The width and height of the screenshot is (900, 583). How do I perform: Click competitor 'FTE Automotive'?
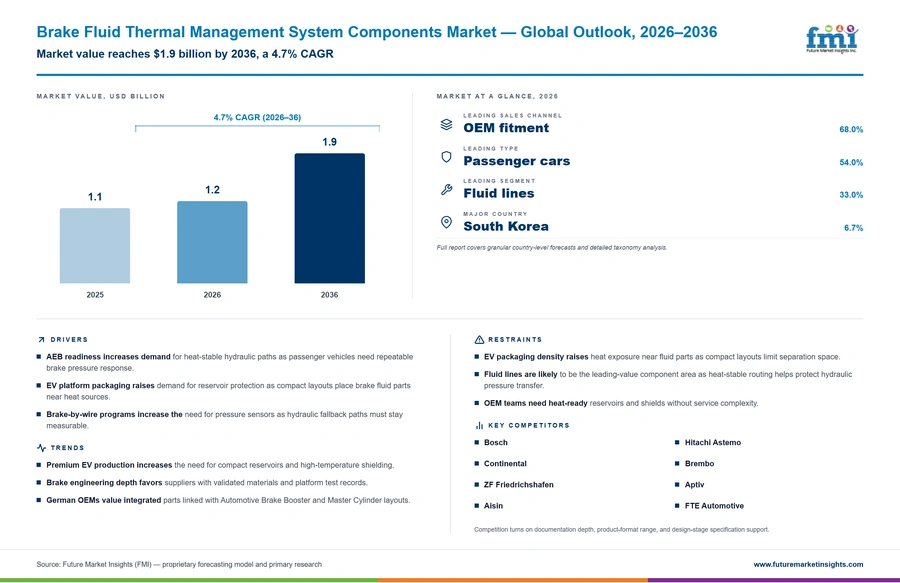click(714, 506)
